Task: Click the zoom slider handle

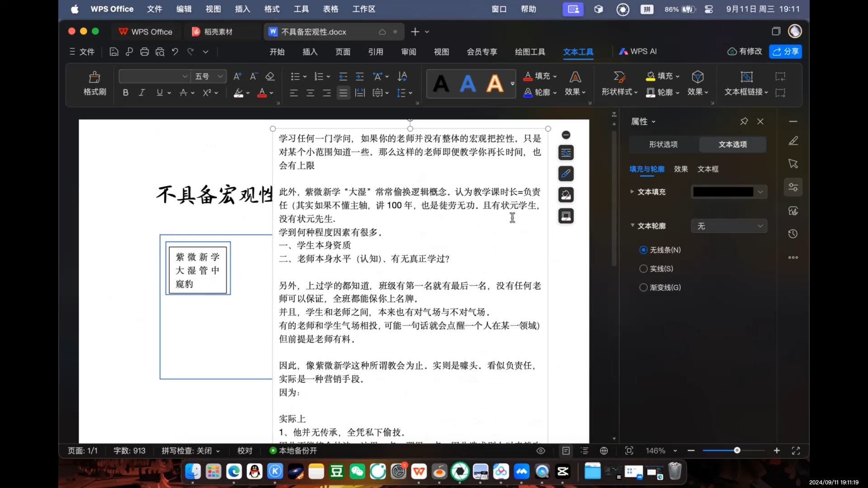Action: coord(737,450)
